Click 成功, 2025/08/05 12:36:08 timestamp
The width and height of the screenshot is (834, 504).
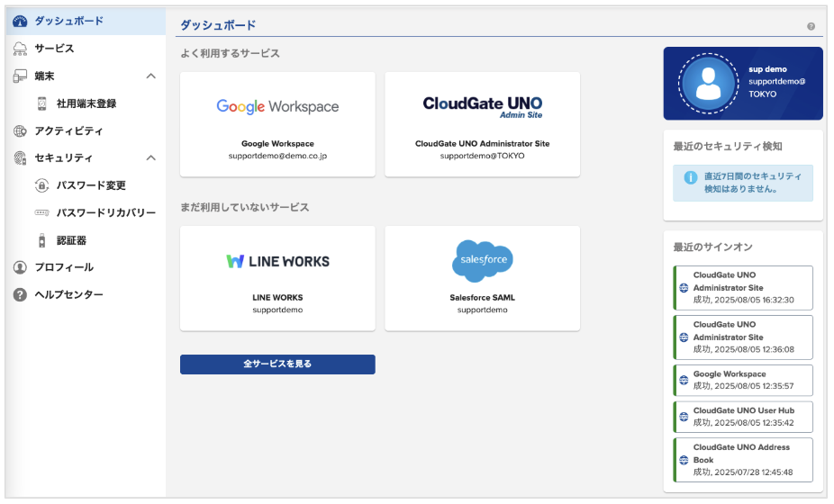743,349
